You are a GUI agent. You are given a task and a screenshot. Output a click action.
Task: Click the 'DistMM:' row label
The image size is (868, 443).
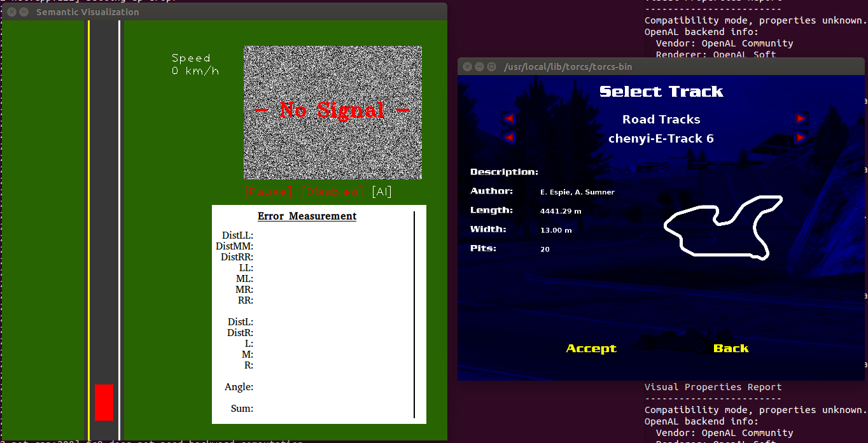234,246
